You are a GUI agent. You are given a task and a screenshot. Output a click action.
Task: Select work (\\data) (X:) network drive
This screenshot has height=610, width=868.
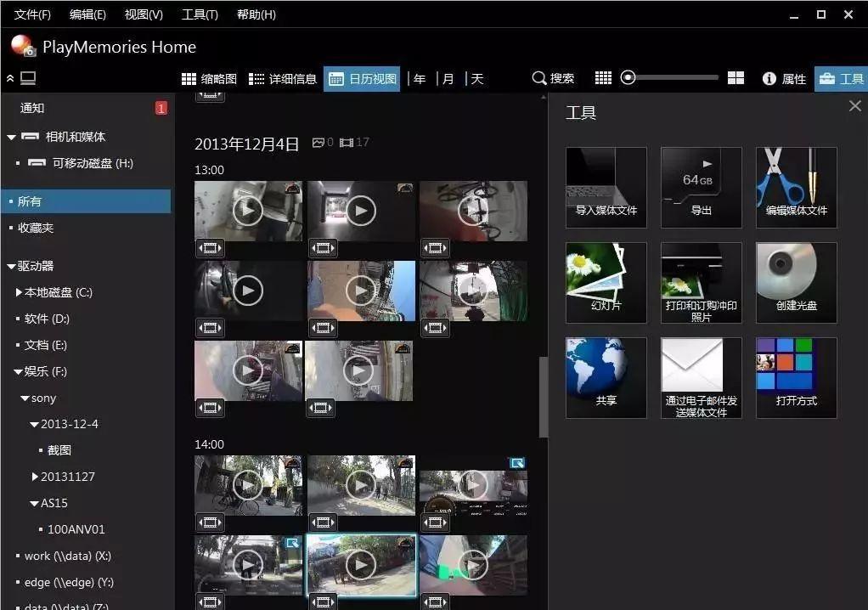tap(68, 556)
